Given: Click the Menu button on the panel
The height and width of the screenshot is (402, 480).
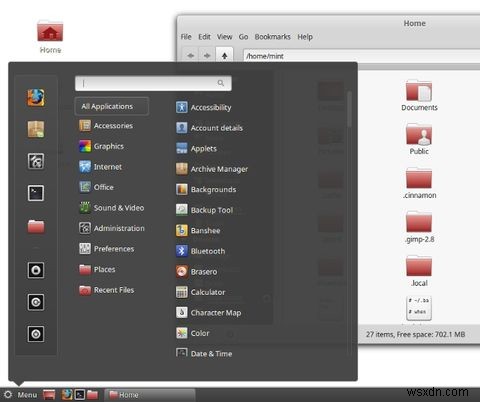Looking at the screenshot, I should pyautogui.click(x=21, y=395).
